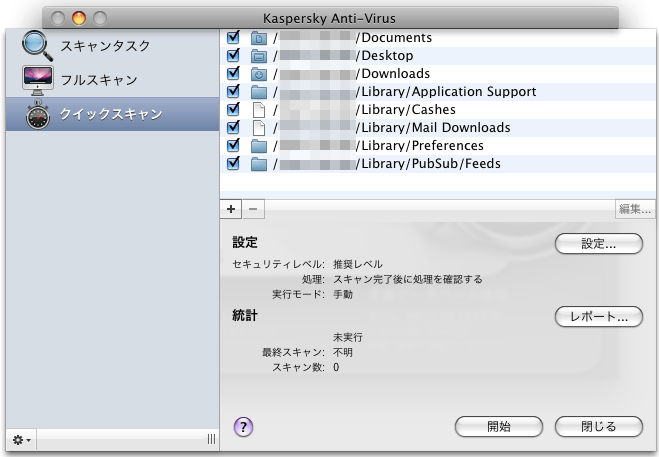Click the Downloads folder icon

(259, 74)
